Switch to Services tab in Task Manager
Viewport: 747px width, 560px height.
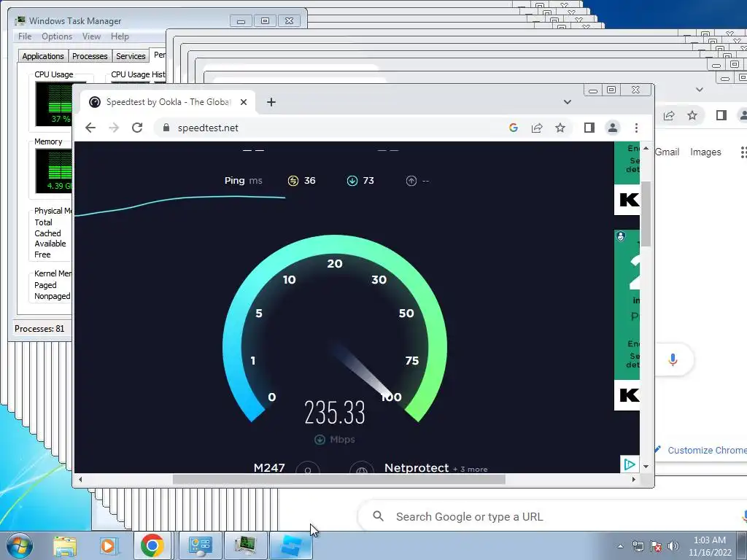pos(131,56)
